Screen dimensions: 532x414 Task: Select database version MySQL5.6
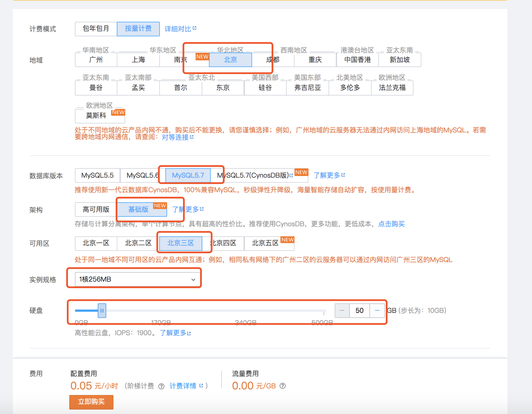143,175
